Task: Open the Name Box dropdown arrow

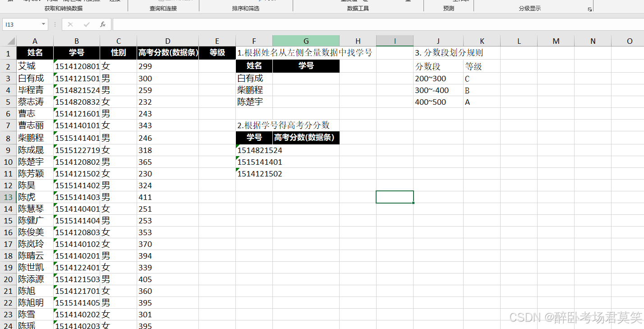Action: point(43,24)
